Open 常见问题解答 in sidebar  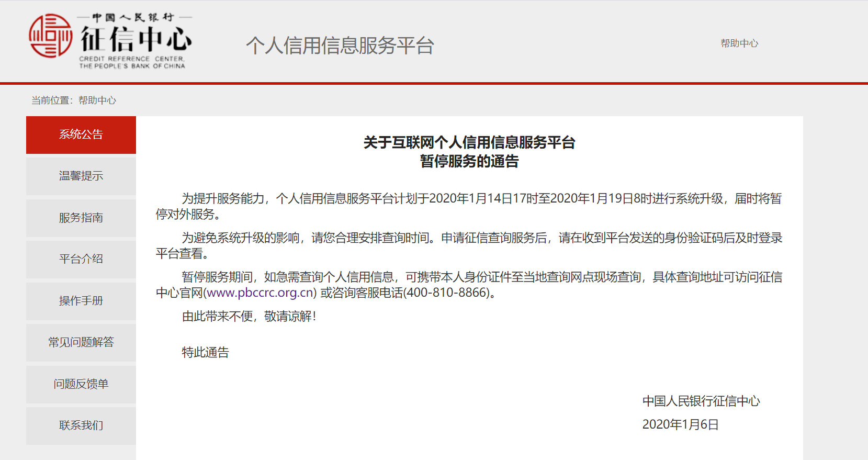pos(81,342)
